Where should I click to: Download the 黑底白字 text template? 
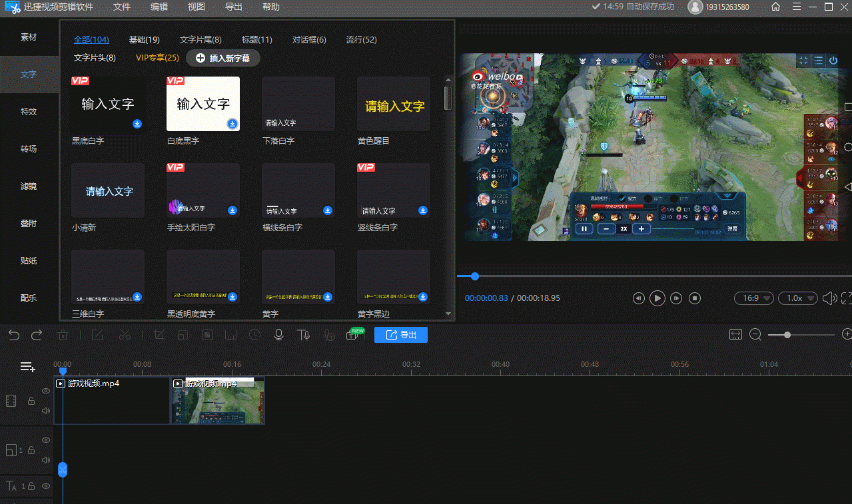[137, 124]
